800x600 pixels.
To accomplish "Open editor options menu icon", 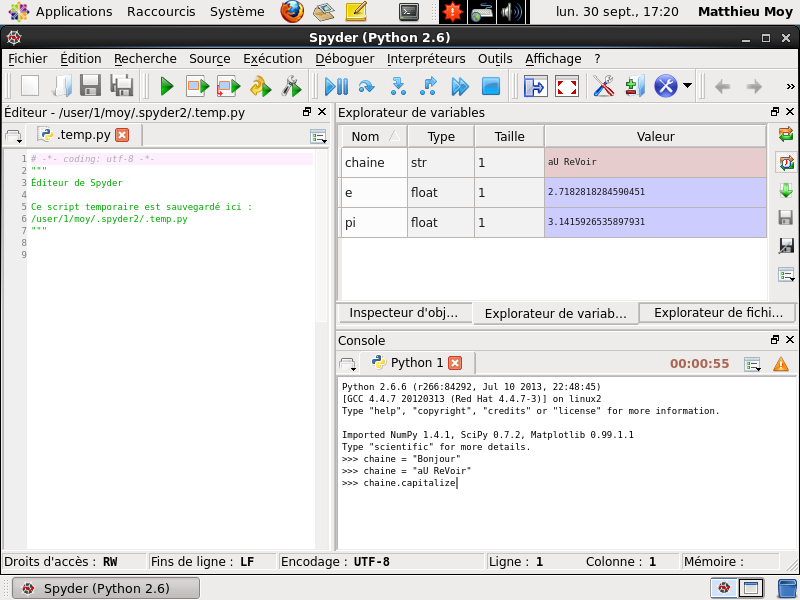I will click(318, 136).
